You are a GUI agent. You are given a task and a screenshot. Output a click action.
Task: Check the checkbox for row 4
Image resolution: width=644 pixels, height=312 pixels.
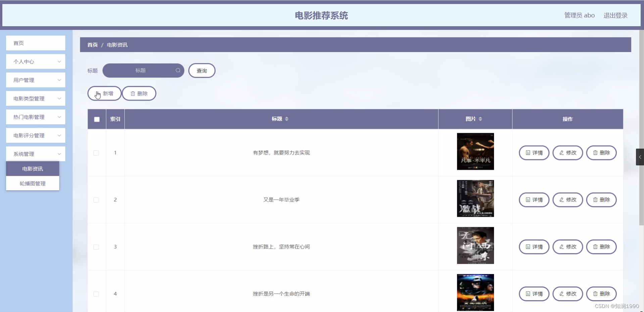(96, 294)
